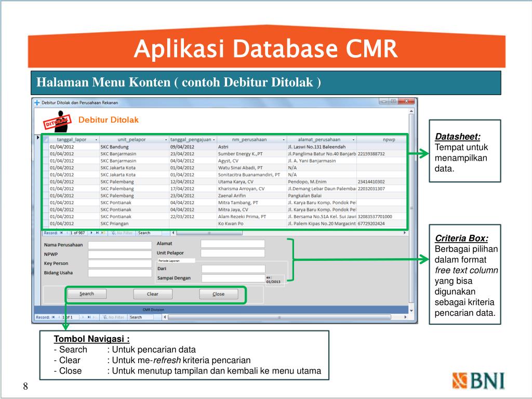Focus the Sampai Dengan input field

(x=233, y=278)
